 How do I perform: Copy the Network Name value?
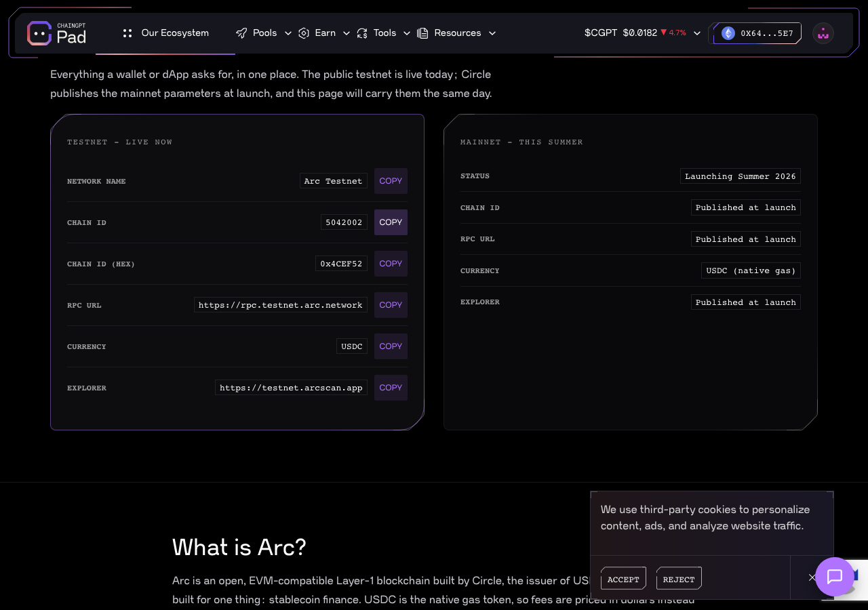(391, 181)
